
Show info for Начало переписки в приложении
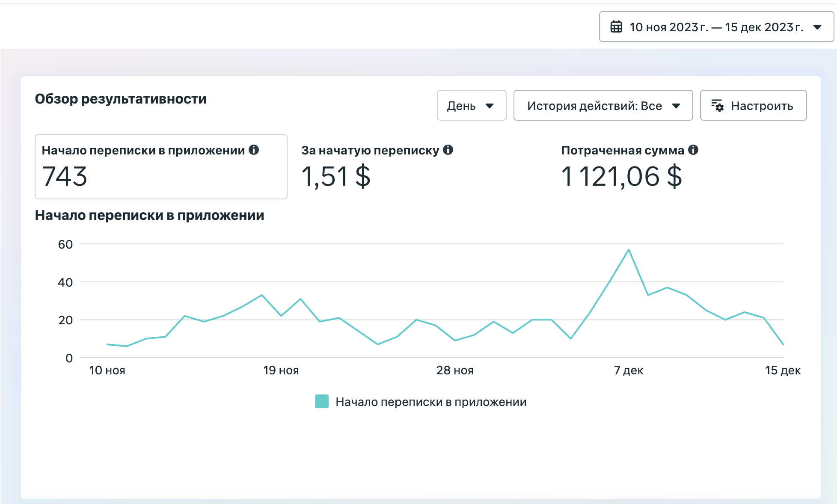pyautogui.click(x=254, y=150)
